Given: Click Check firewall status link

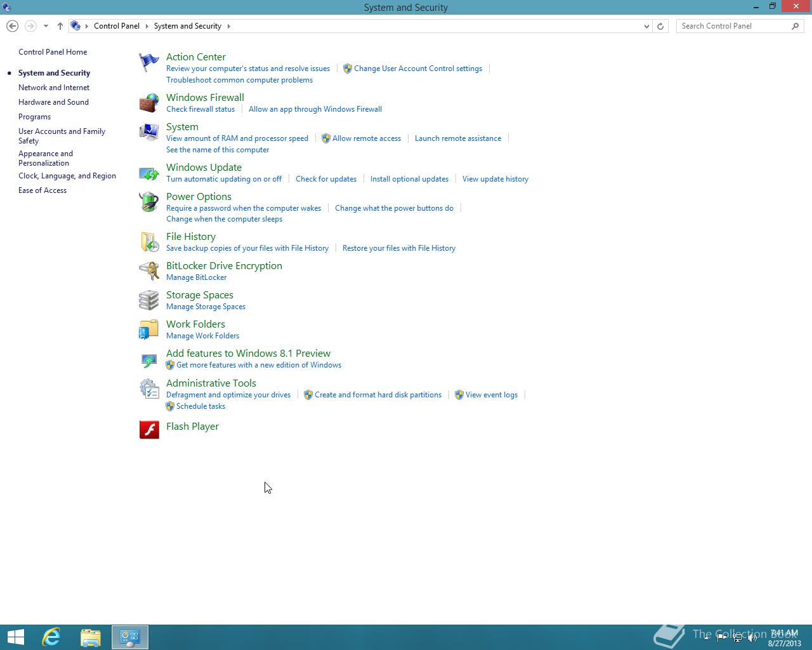Looking at the screenshot, I should click(200, 109).
